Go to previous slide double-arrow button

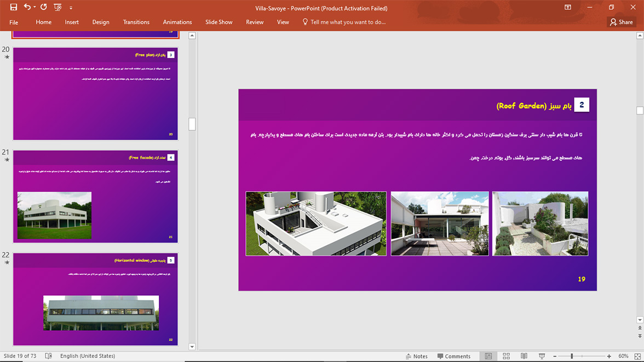[640, 328]
